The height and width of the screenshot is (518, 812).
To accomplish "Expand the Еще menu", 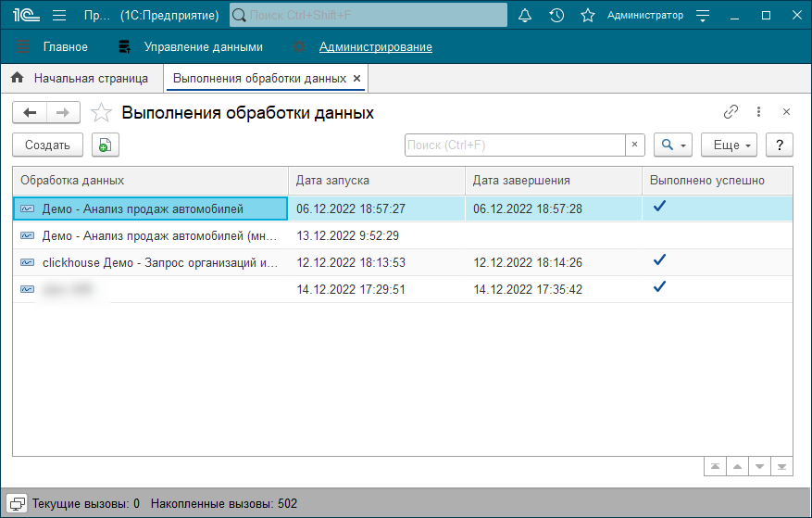I will (730, 145).
